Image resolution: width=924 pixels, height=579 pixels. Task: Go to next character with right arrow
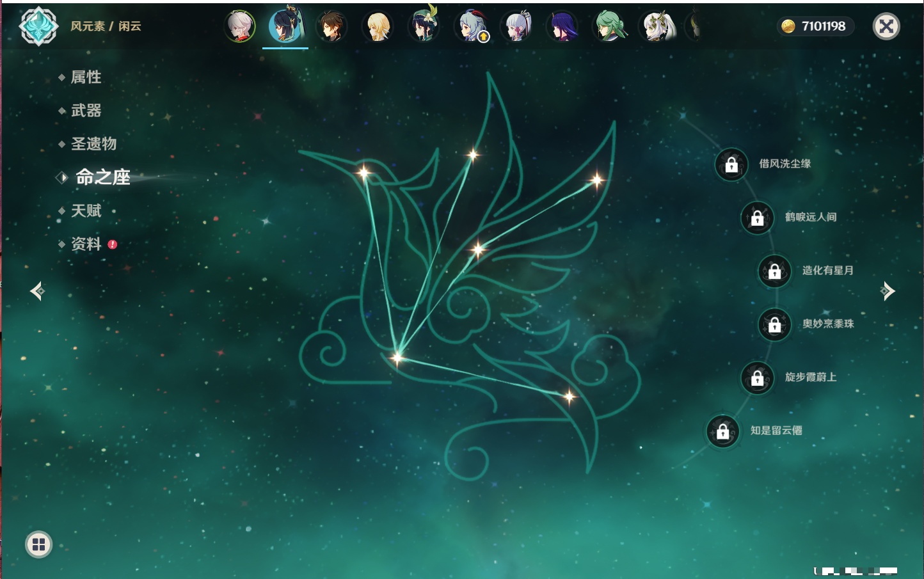pos(888,291)
